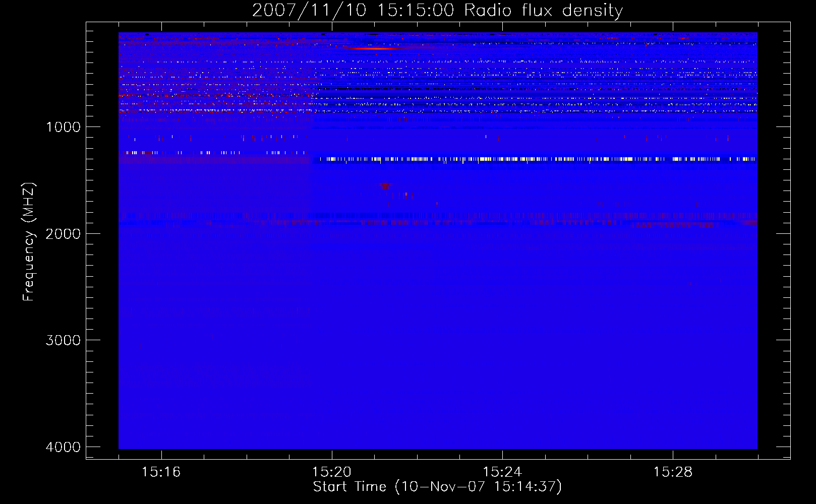The height and width of the screenshot is (504, 816).
Task: Click the 15:20 time tick label
Action: pos(332,472)
